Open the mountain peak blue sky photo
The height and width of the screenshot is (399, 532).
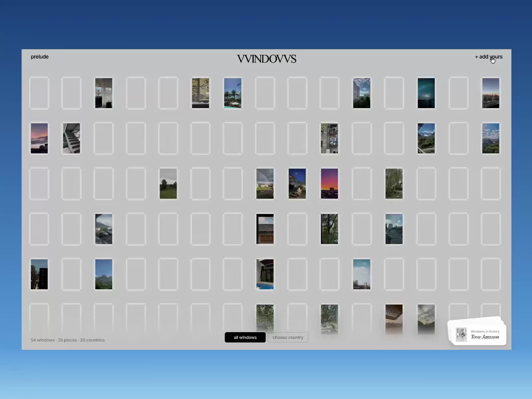pos(104,274)
